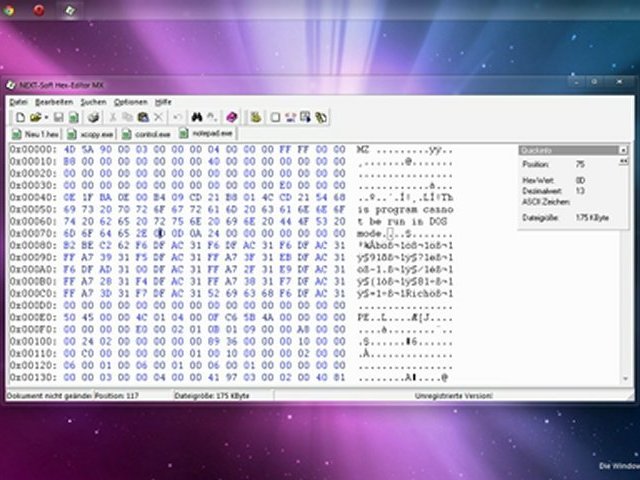The height and width of the screenshot is (480, 640).
Task: Click the Open file folder icon
Action: [x=35, y=117]
